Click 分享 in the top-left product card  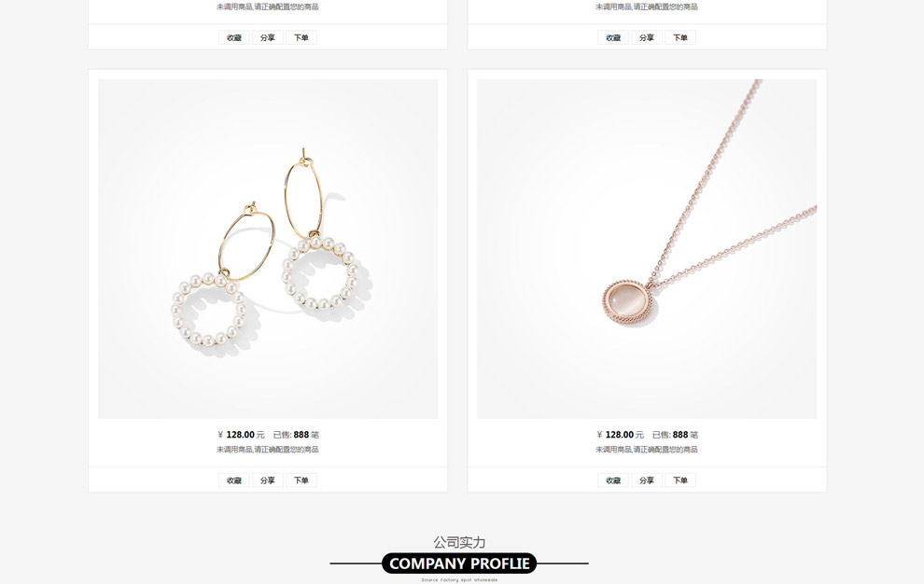pyautogui.click(x=268, y=37)
